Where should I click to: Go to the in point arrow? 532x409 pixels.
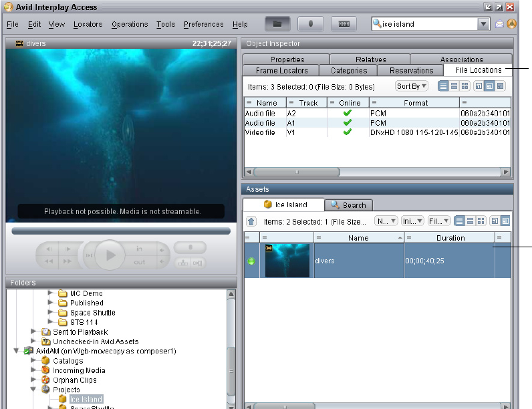tap(162, 249)
